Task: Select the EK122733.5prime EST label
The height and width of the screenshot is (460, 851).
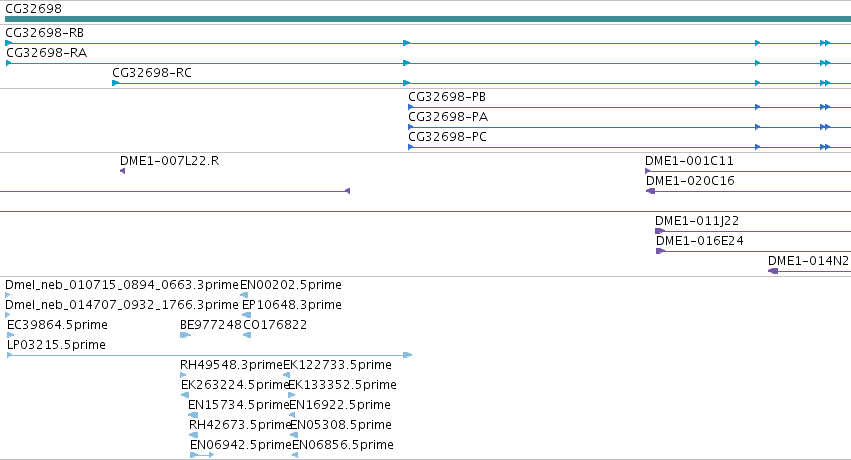Action: point(338,365)
